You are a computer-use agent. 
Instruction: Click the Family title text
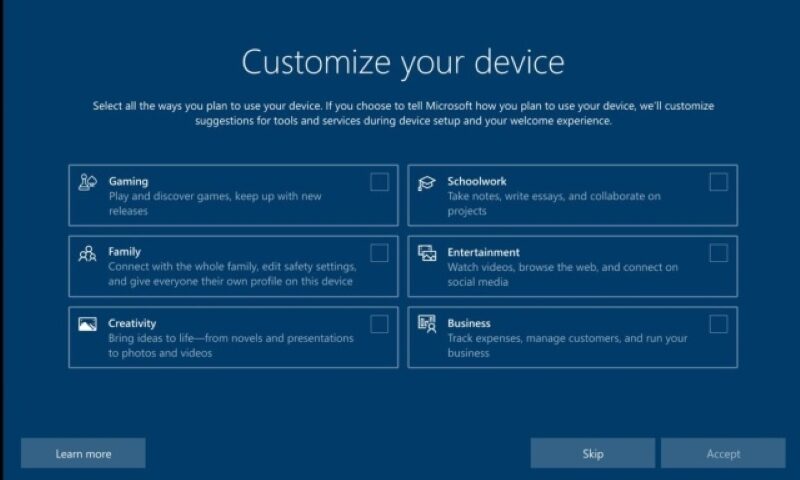(124, 251)
